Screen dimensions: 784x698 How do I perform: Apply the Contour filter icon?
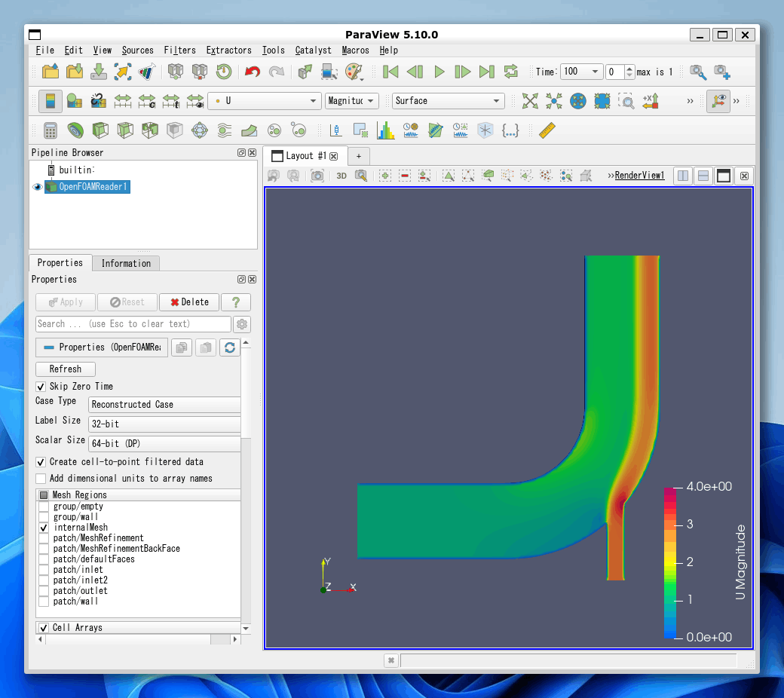[x=75, y=130]
